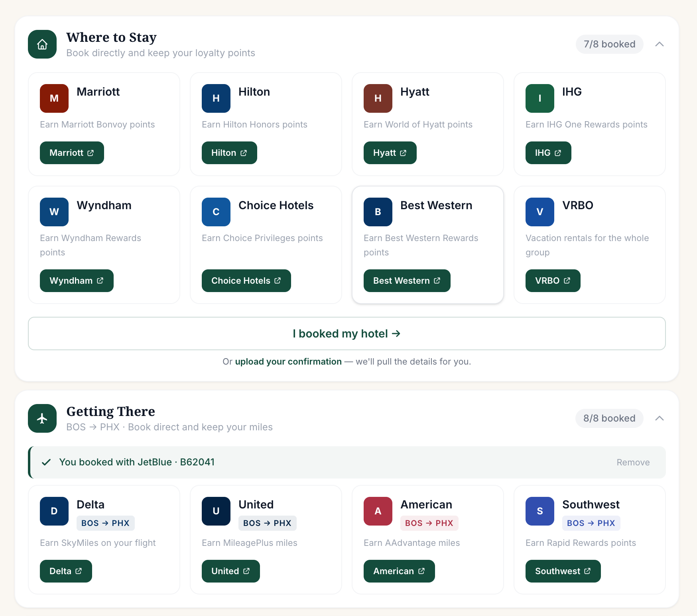Click the 7/8 booked badge
697x616 pixels.
click(610, 44)
